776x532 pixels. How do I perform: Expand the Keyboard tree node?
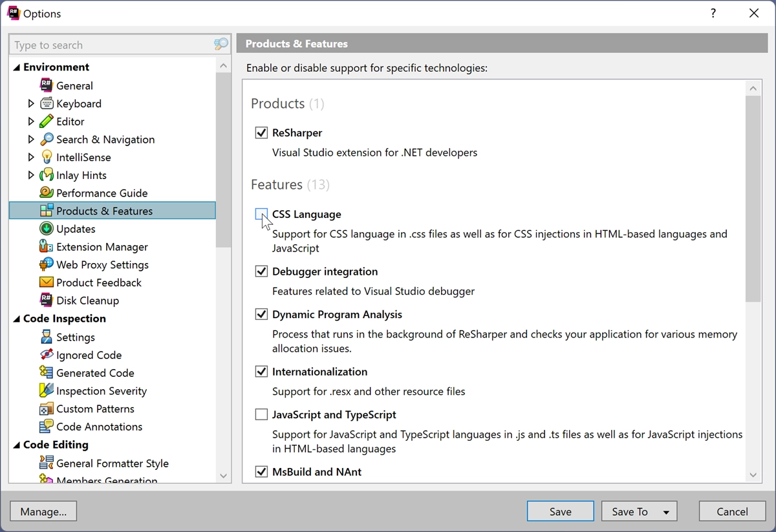31,103
